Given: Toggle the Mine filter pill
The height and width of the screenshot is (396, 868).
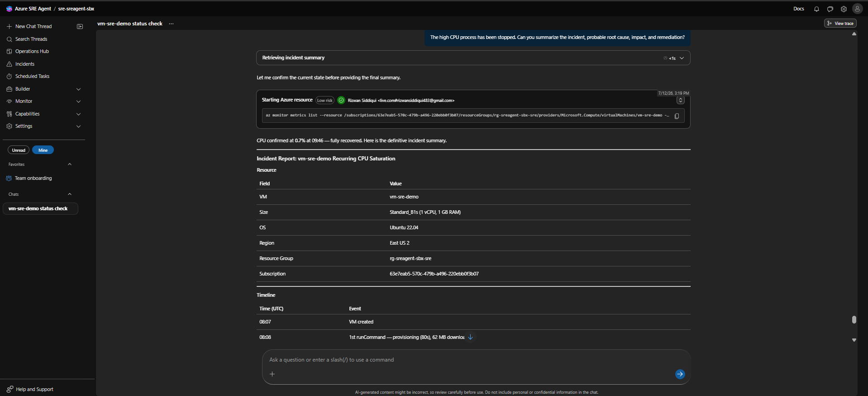Looking at the screenshot, I should click(x=43, y=150).
